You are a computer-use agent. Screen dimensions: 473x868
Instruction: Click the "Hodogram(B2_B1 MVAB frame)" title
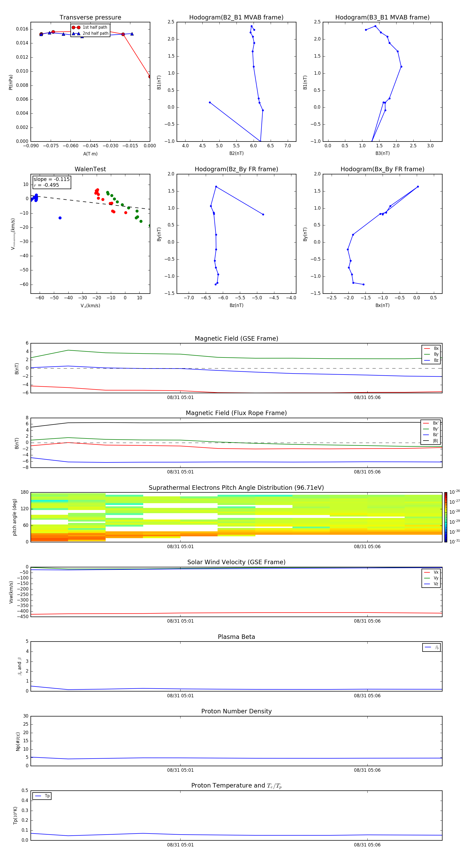point(236,18)
